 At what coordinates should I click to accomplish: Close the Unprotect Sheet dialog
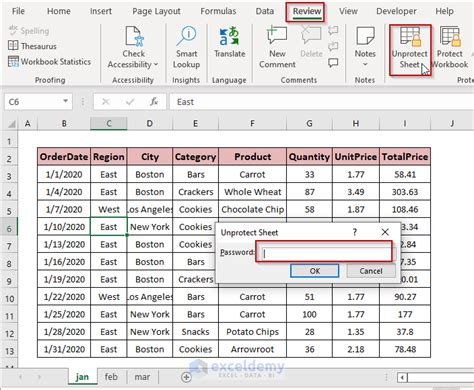[385, 232]
